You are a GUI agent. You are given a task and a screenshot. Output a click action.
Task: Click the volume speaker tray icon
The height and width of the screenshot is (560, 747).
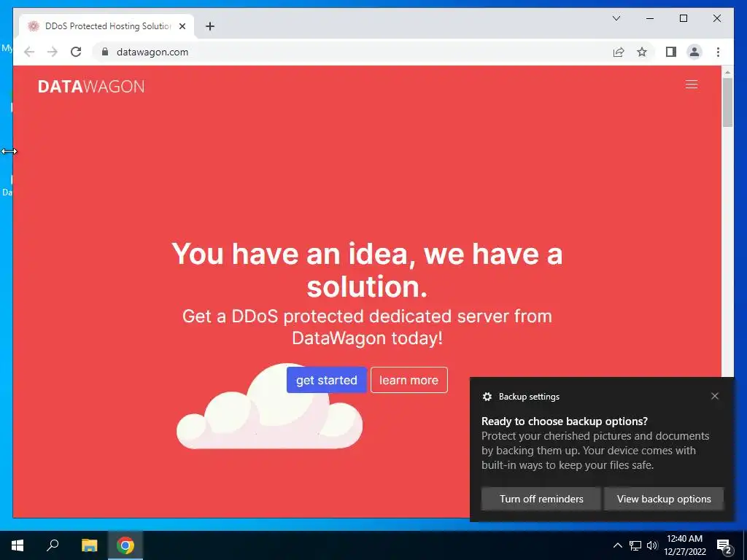pos(652,545)
